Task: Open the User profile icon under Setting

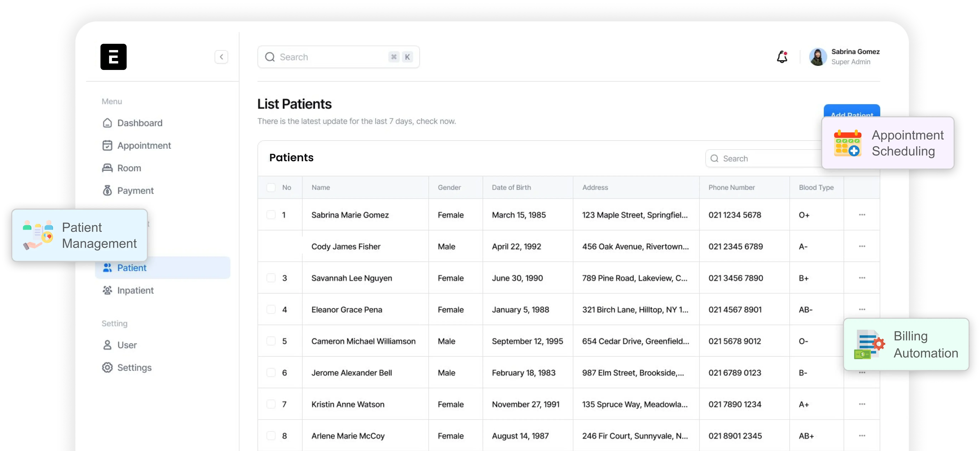Action: coord(107,345)
